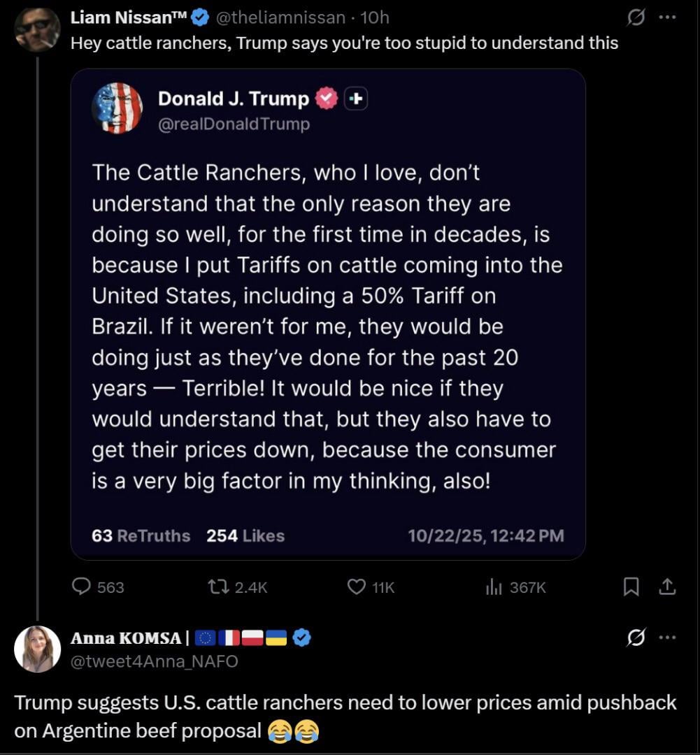Open Anna KOMSA's profile avatar
This screenshot has height=755, width=700.
tap(37, 649)
